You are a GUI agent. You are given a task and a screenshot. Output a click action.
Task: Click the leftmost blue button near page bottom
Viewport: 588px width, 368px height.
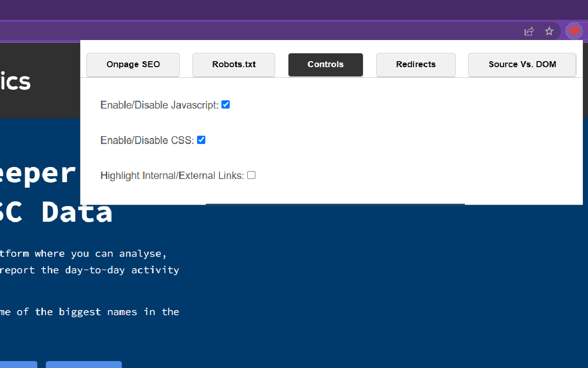click(18, 365)
